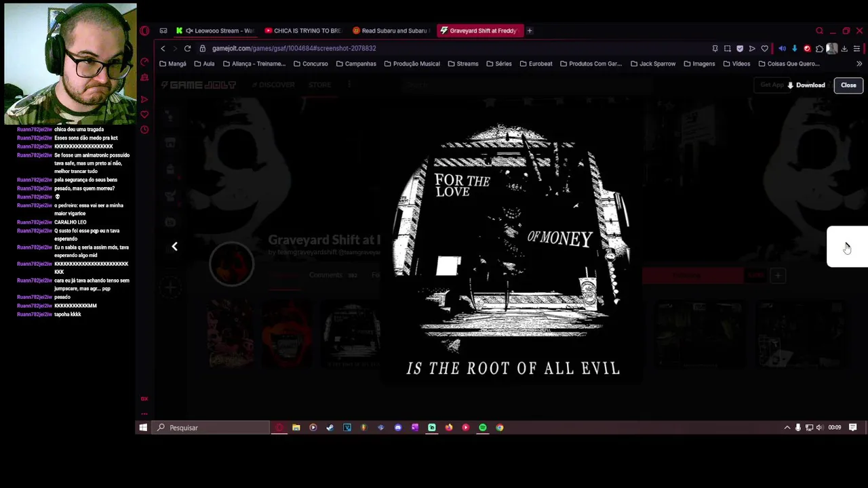Pin this page via pinboard icon

click(715, 48)
